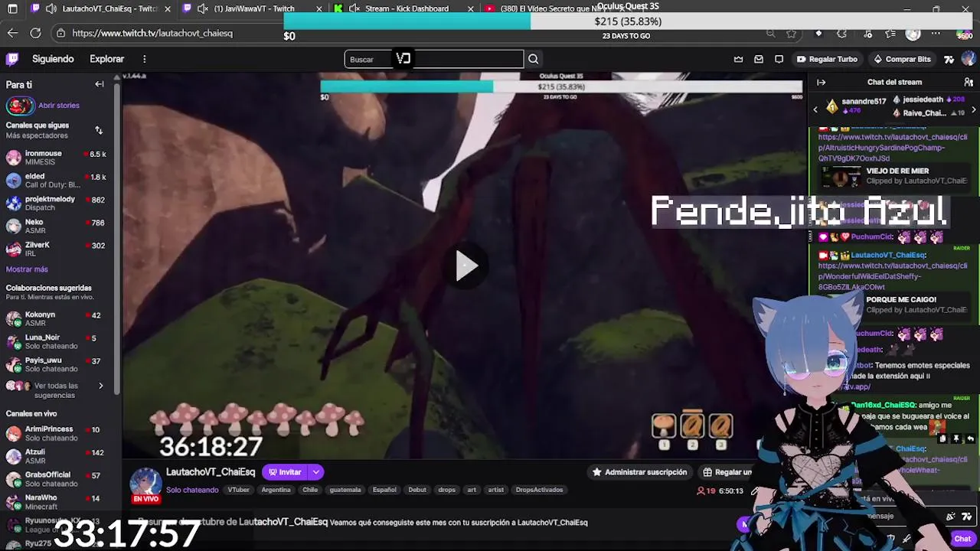Mute the LautachoVT_ChaiEsq browser tab
Image resolution: width=980 pixels, height=551 pixels.
tap(51, 8)
